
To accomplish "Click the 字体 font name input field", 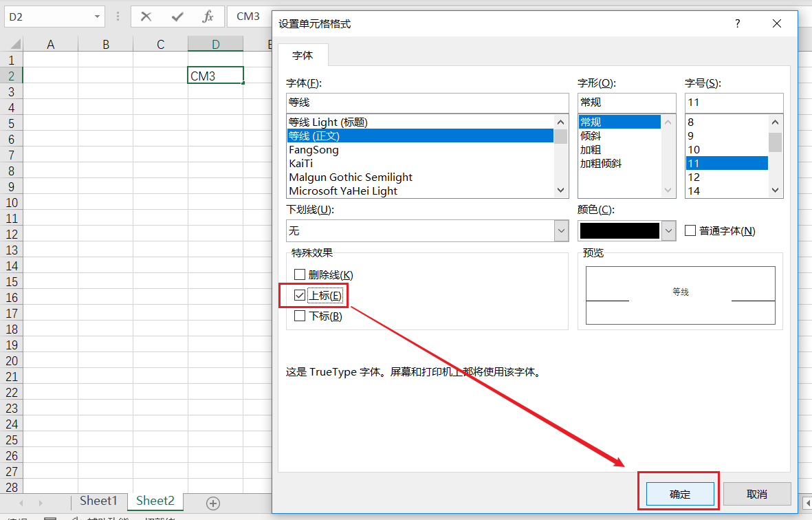I will click(427, 102).
